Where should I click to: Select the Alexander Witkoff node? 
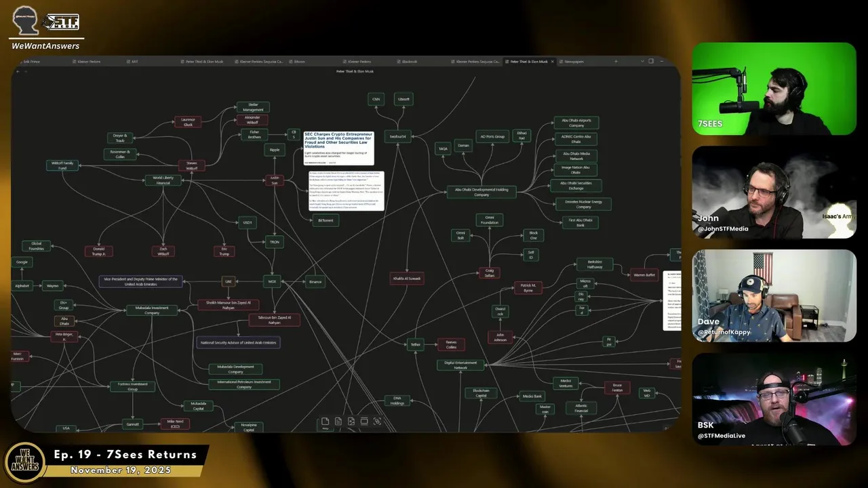pos(252,120)
